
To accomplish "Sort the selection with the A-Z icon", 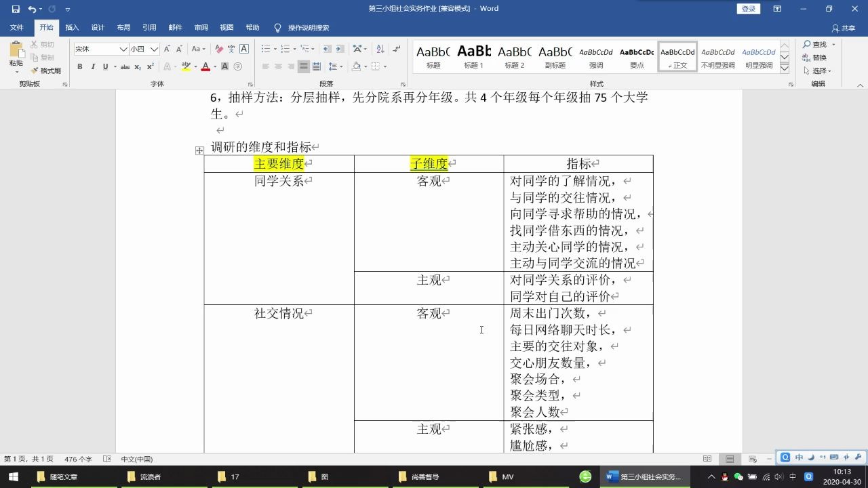I will click(x=380, y=49).
